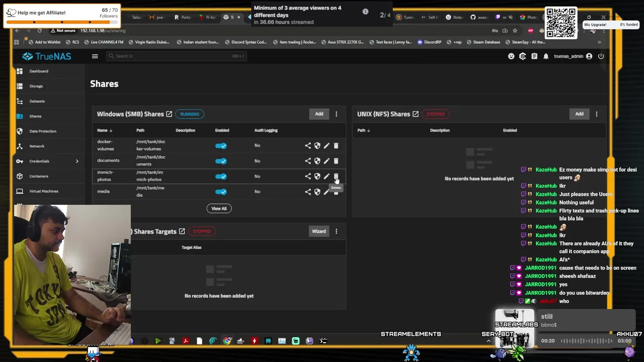The width and height of the screenshot is (644, 362).
Task: Click the browser address bar URL
Action: [x=103, y=31]
